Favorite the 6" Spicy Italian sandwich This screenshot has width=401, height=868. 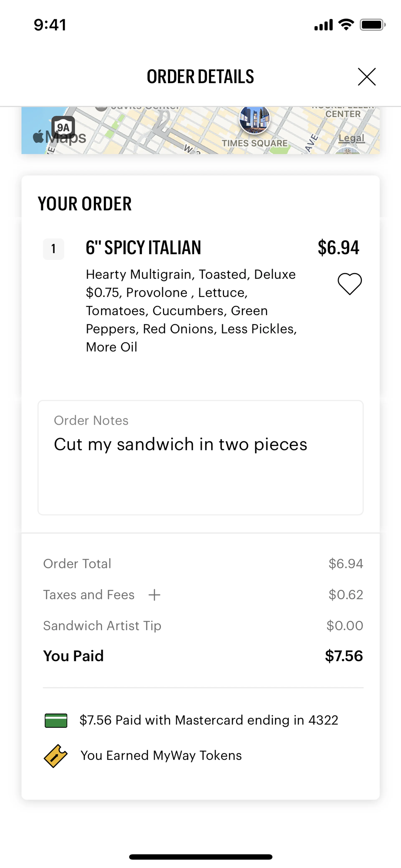pyautogui.click(x=349, y=284)
